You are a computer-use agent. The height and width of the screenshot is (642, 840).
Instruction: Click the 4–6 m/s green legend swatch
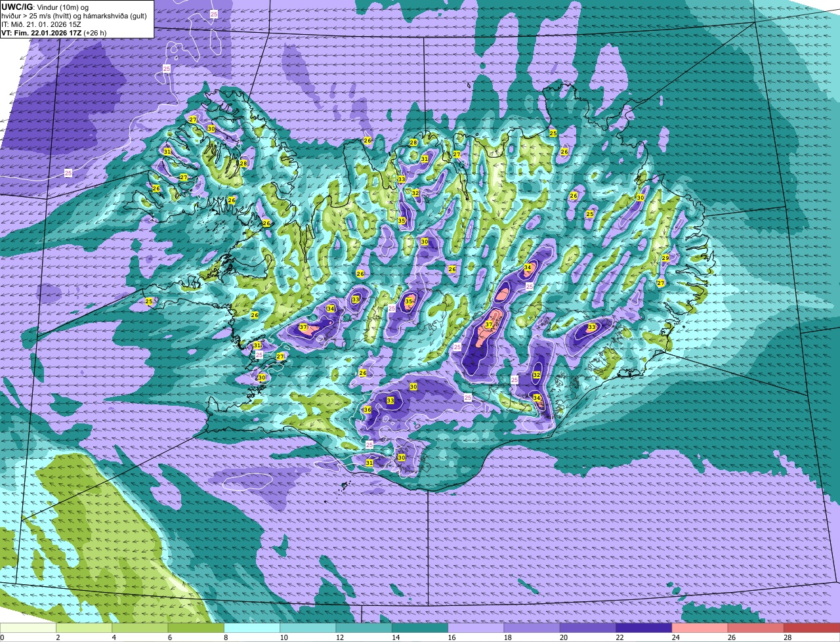click(x=140, y=628)
